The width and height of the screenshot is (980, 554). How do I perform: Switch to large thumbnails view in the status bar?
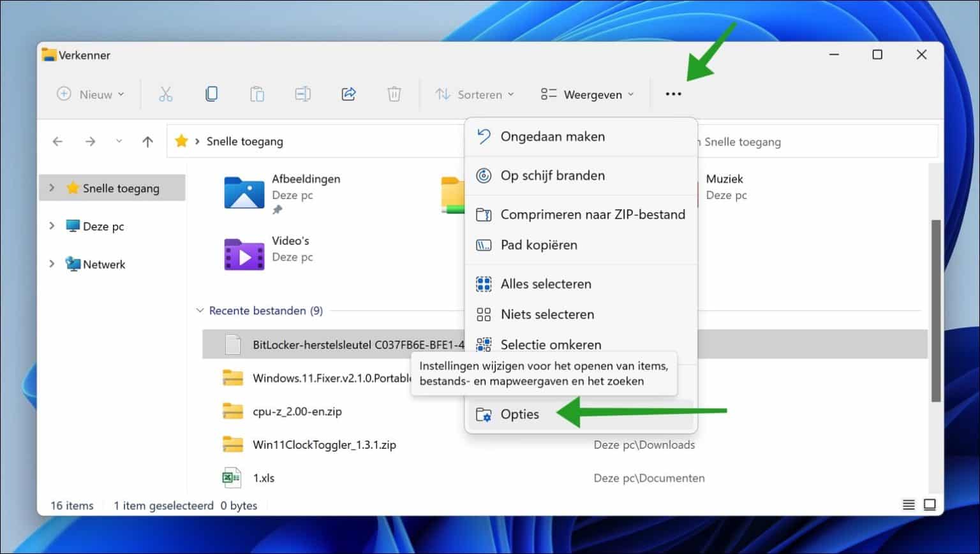929,504
